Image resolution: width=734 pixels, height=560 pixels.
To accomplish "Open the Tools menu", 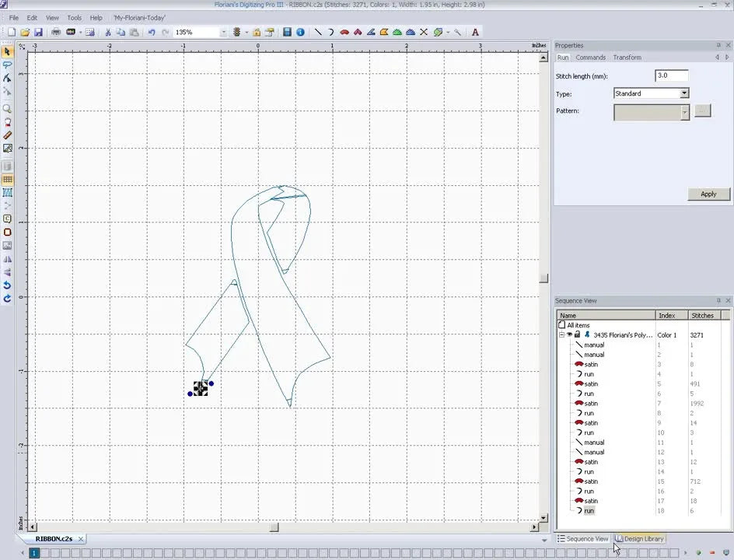I will point(74,18).
